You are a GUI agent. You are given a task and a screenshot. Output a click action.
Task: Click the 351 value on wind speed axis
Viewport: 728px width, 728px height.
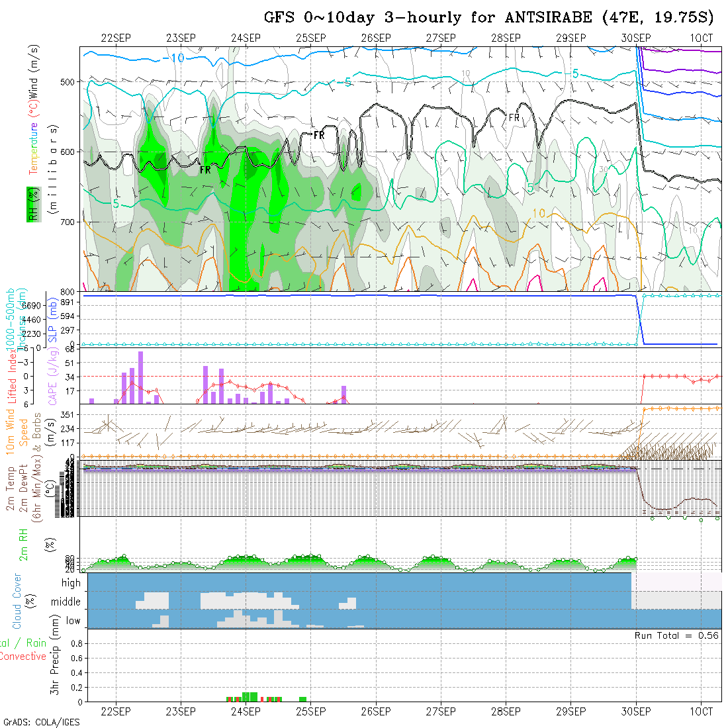[68, 414]
